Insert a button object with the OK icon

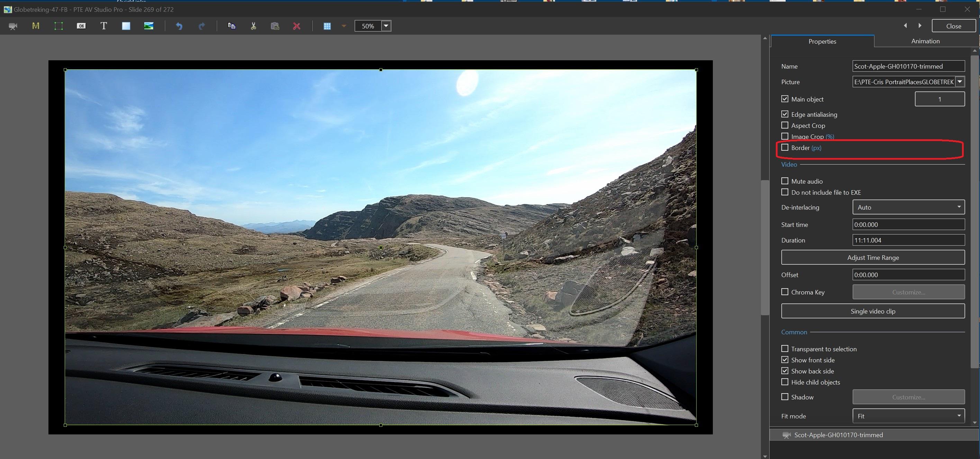(81, 26)
